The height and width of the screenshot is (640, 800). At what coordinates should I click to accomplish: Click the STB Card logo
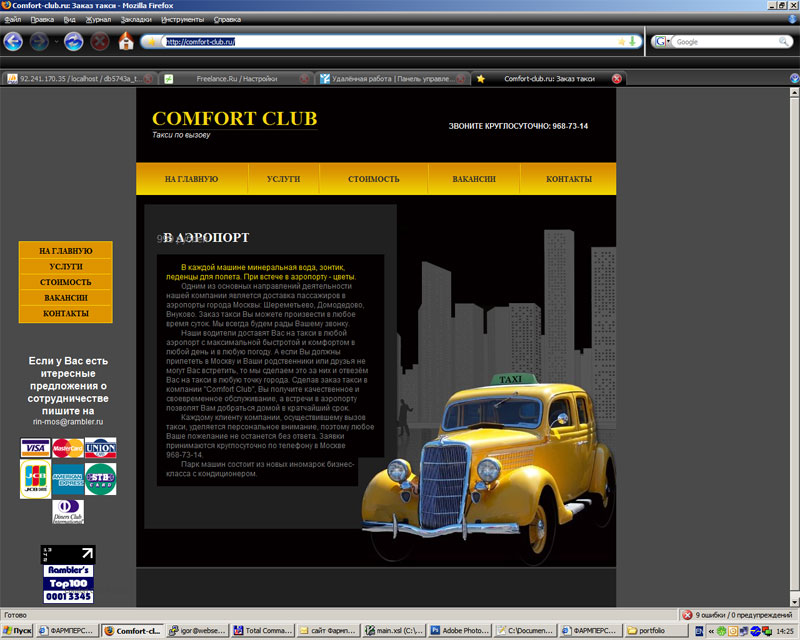coord(101,479)
